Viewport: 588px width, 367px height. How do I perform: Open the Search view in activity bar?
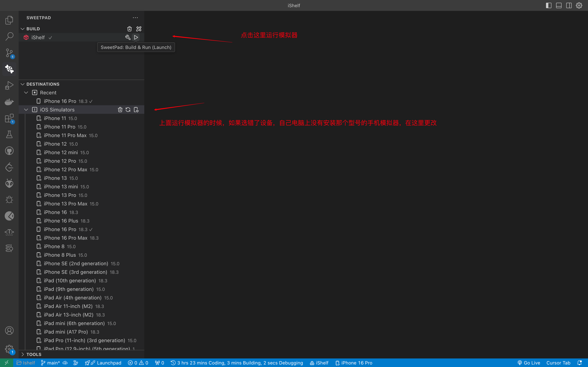click(x=9, y=37)
